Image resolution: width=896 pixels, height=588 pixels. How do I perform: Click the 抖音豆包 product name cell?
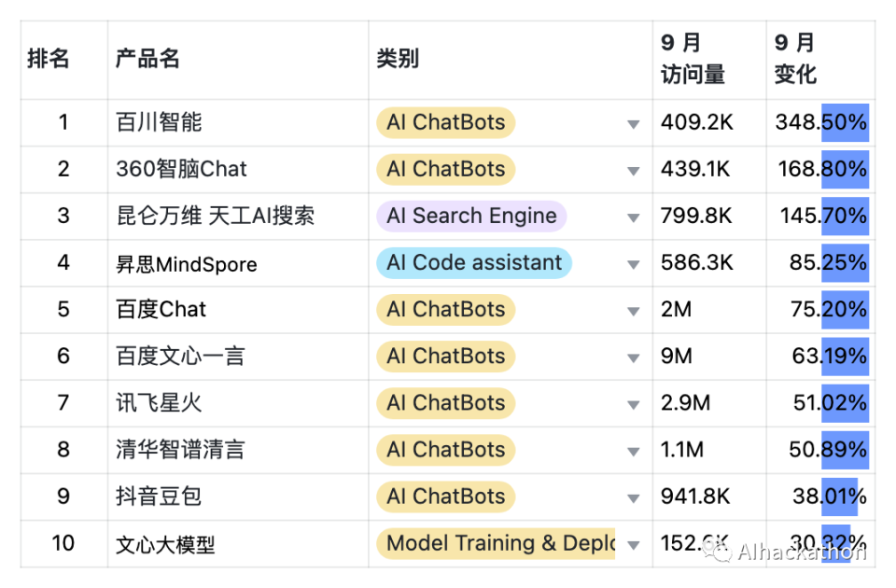(159, 497)
